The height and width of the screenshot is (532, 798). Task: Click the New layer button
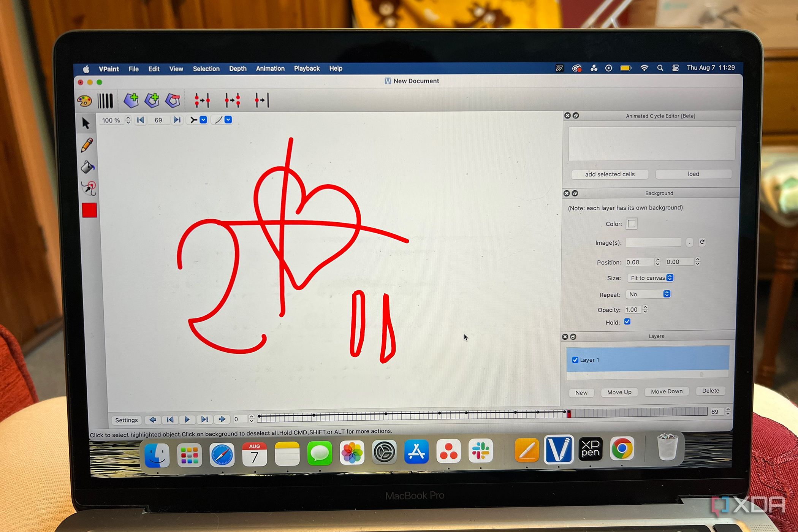[581, 393]
